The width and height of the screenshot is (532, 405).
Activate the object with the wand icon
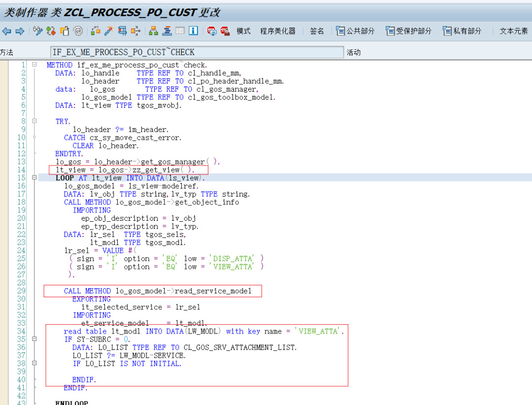tap(109, 31)
